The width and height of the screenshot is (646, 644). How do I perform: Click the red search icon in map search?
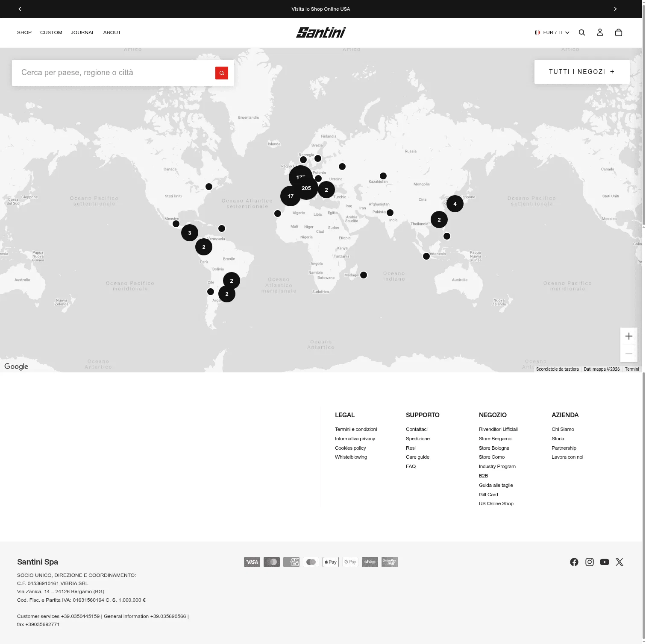(x=221, y=73)
